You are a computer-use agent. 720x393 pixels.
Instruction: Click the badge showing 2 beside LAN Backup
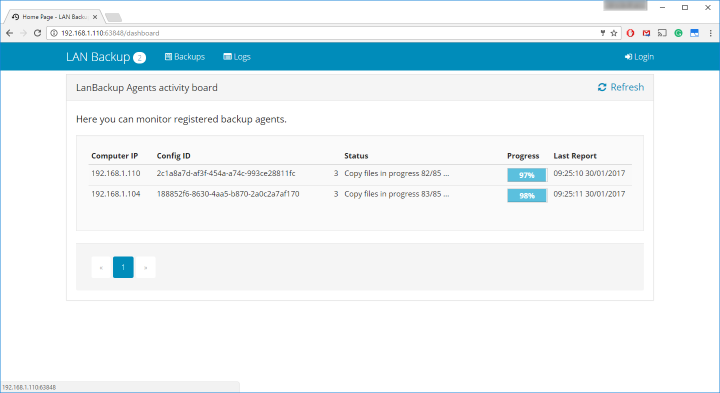(140, 57)
